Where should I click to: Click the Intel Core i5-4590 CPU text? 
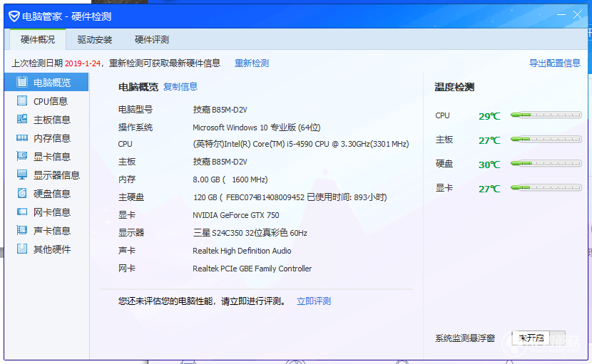pyautogui.click(x=301, y=144)
